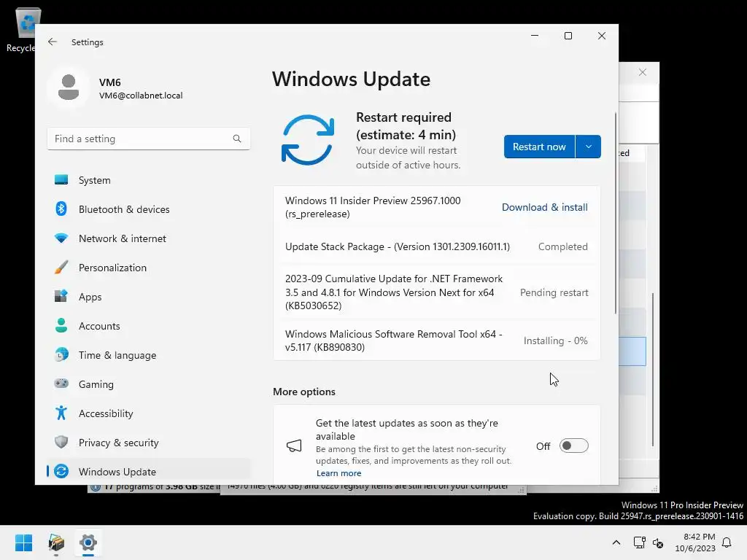This screenshot has width=747, height=560.
Task: Click the uninstaller app icon in taskbar
Action: coord(56,542)
